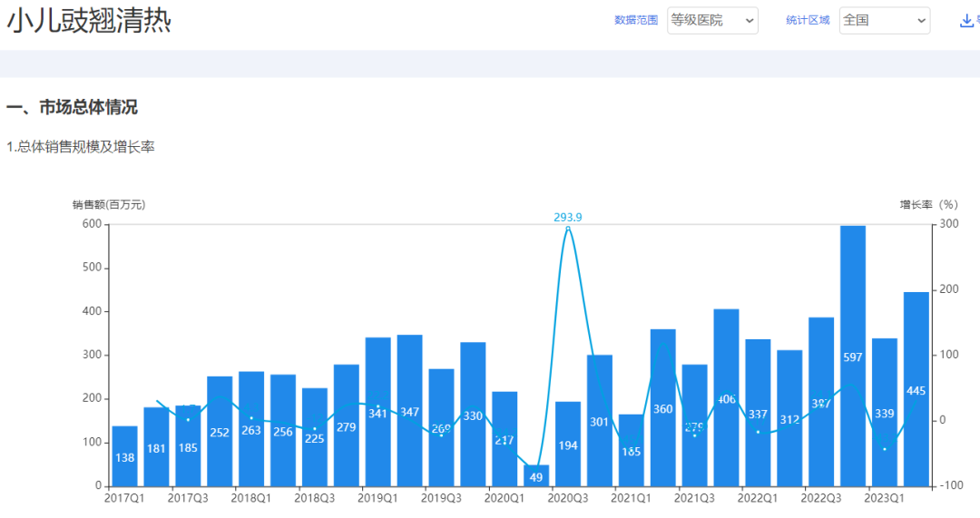
Task: Select the bar labeled 597
Action: (x=853, y=363)
